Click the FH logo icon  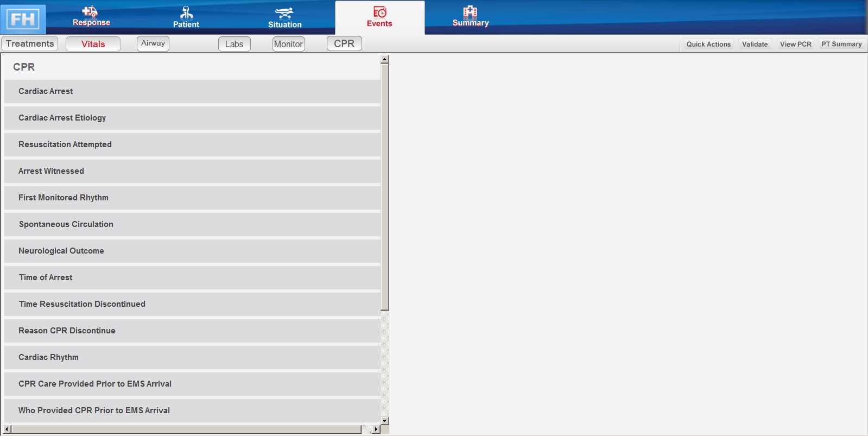(23, 19)
